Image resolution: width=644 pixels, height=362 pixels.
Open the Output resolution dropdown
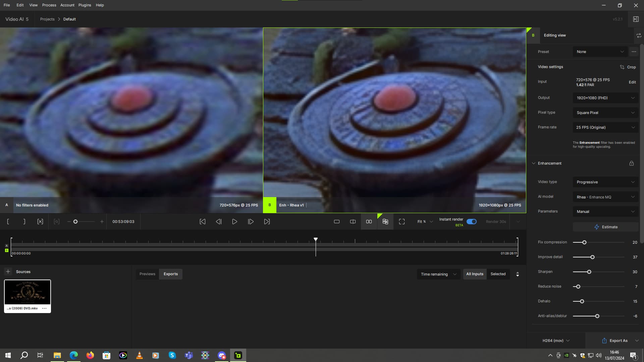pos(605,98)
